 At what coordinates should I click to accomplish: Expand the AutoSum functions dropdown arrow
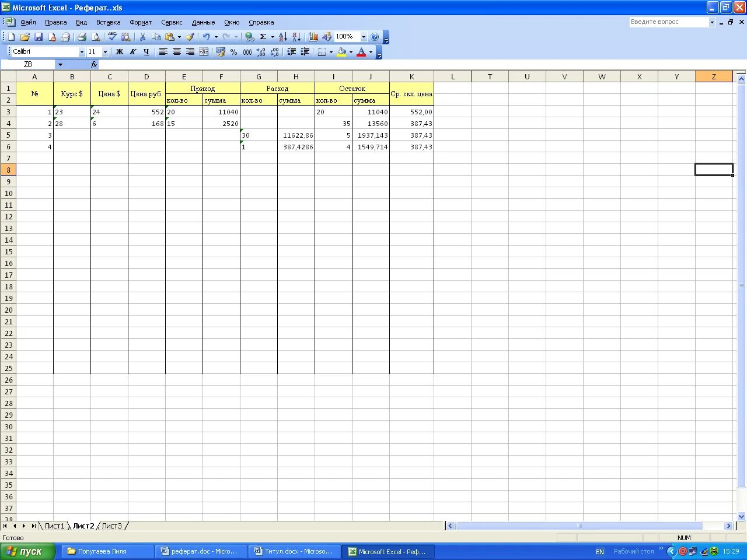coord(273,37)
